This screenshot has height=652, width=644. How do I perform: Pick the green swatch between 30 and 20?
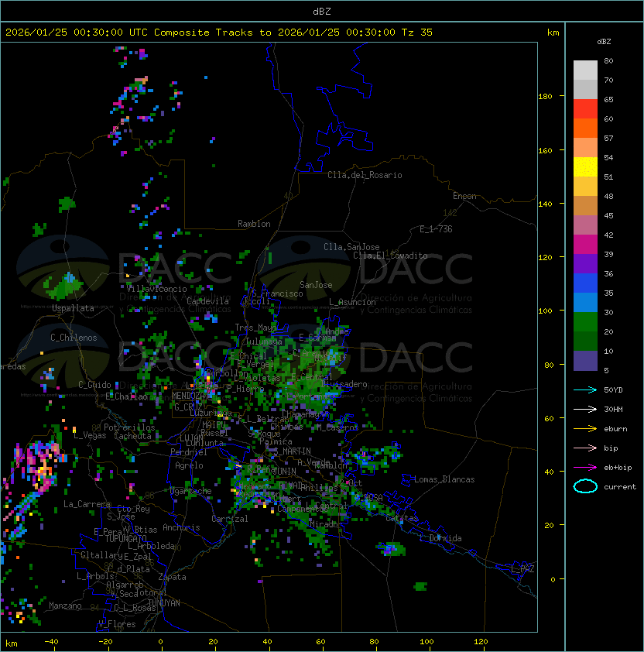coord(585,322)
